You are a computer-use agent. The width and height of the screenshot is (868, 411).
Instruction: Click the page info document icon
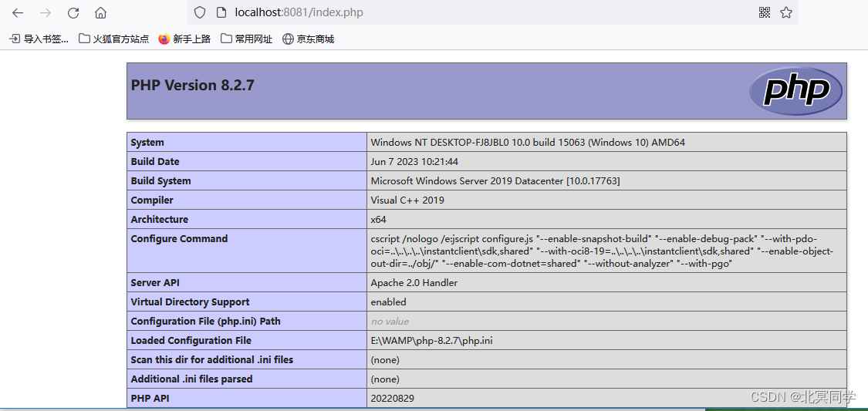tap(221, 12)
